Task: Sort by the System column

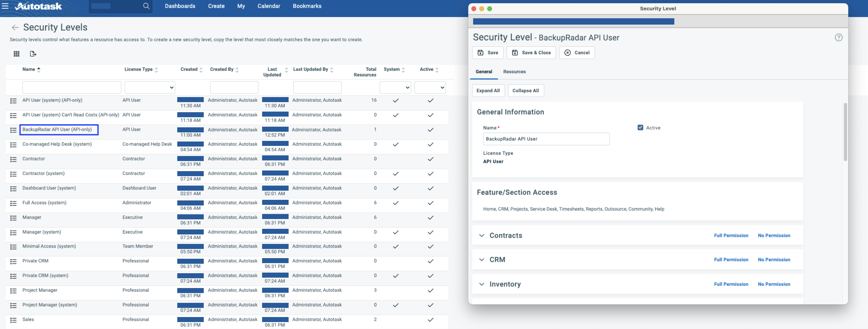Action: click(x=403, y=70)
